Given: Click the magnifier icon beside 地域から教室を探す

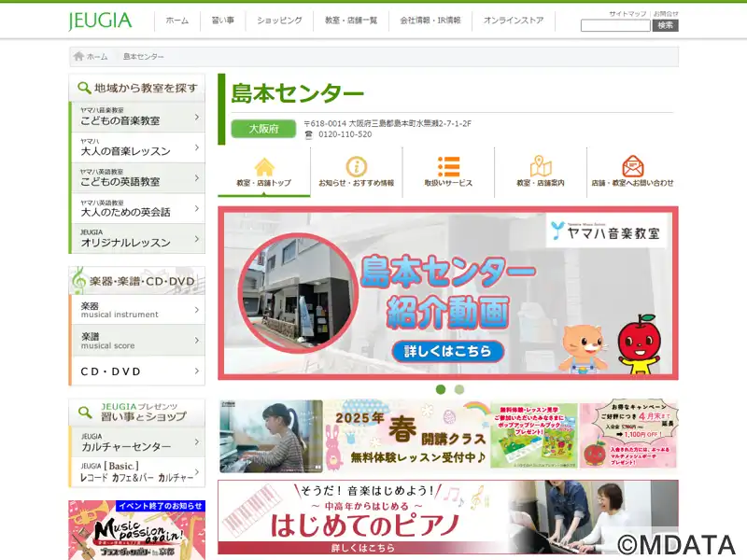Looking at the screenshot, I should (x=84, y=88).
